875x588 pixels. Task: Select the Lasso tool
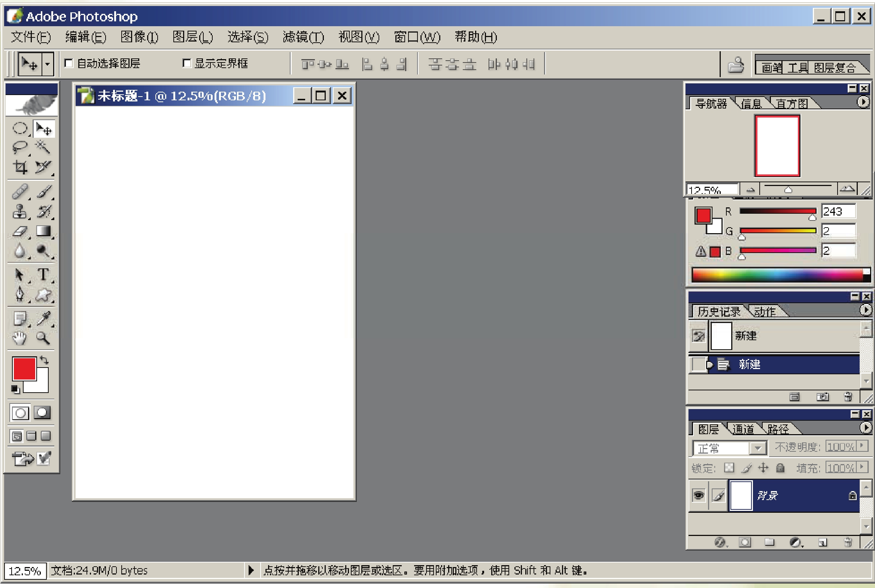[19, 147]
